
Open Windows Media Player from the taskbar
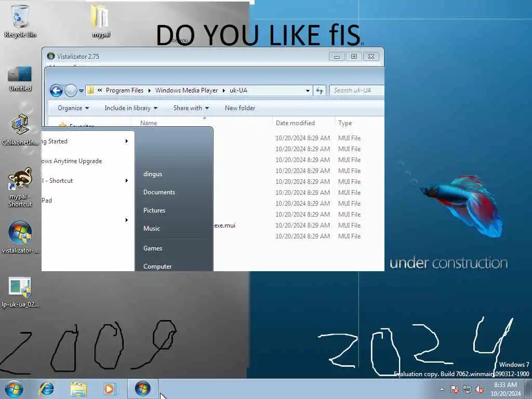pos(109,389)
